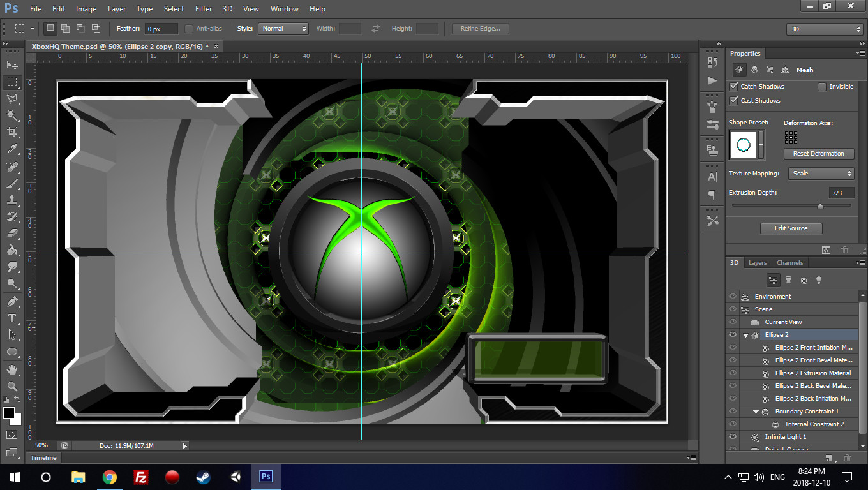The image size is (868, 490).
Task: Select the Brush tool
Action: click(12, 184)
